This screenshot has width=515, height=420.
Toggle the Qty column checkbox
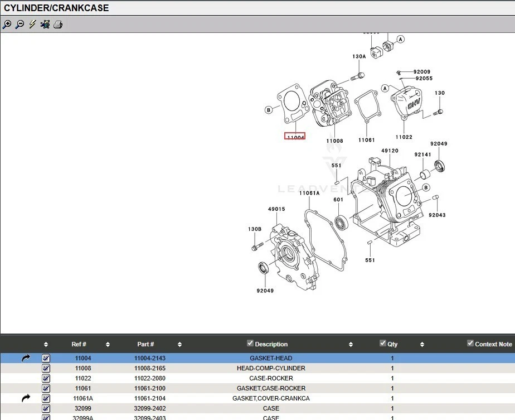[382, 343]
